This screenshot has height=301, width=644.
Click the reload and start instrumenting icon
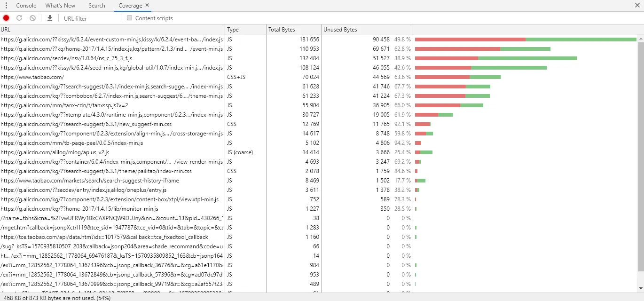point(19,18)
